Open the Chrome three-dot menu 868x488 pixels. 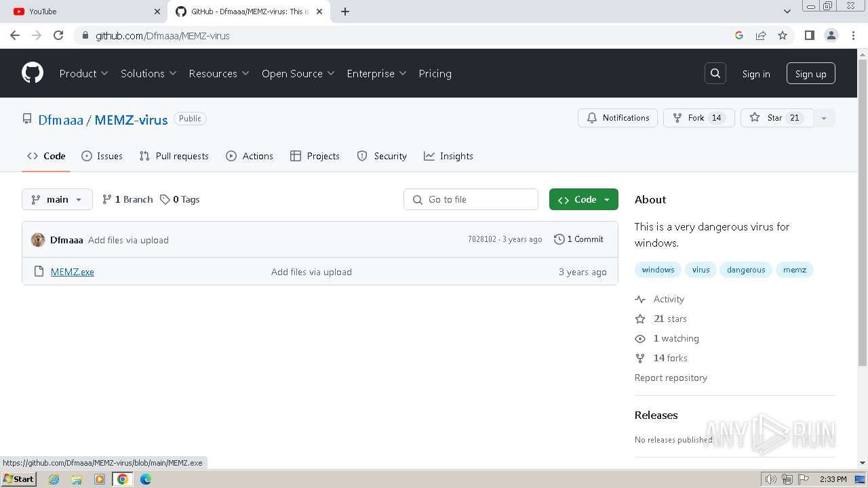(854, 35)
